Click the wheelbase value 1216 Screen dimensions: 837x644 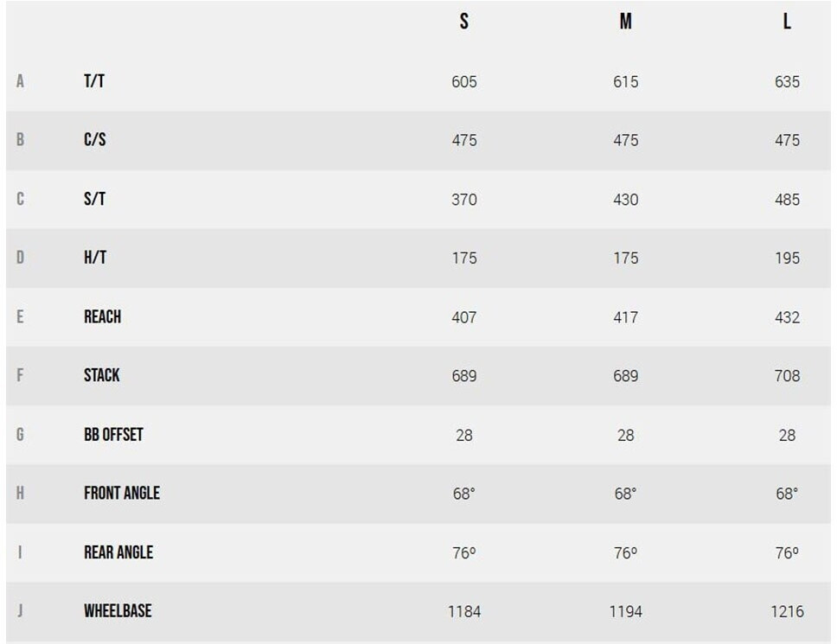(787, 611)
